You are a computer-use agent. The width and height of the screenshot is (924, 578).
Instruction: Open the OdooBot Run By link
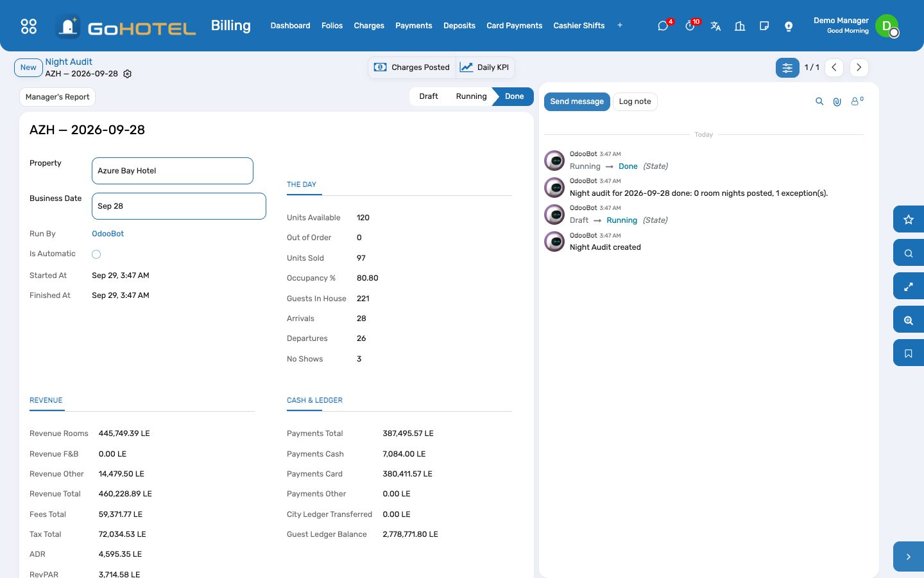coord(108,234)
